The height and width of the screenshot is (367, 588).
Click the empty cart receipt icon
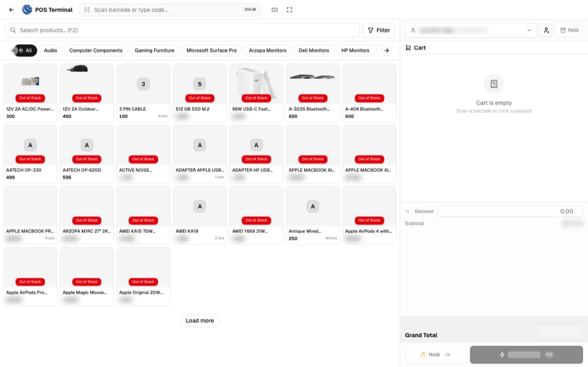coord(494,84)
